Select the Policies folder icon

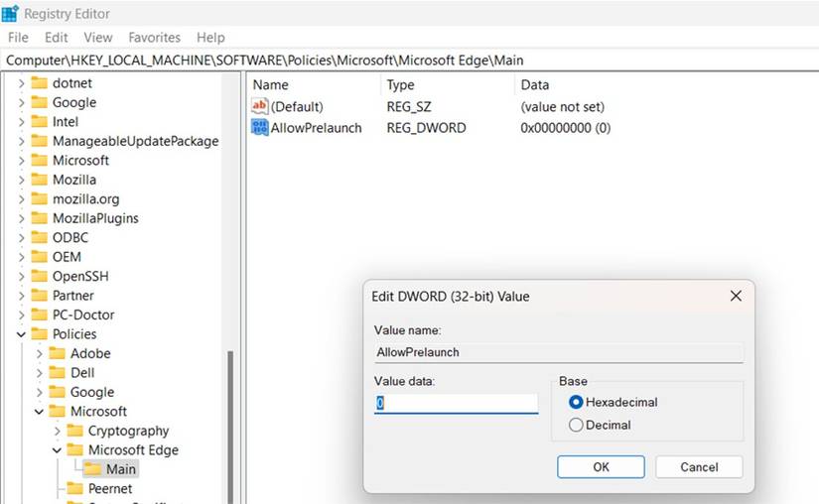click(x=39, y=334)
